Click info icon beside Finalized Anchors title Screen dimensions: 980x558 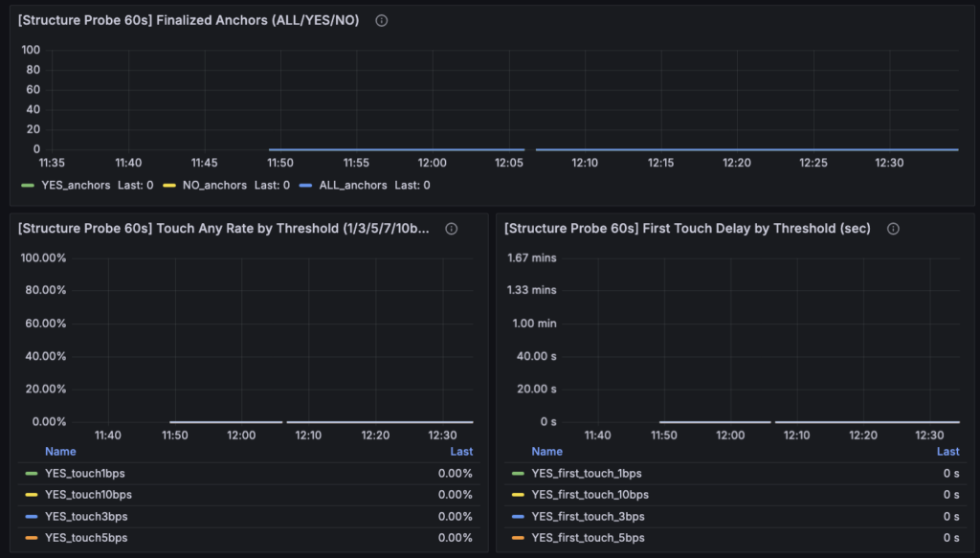[x=382, y=21]
